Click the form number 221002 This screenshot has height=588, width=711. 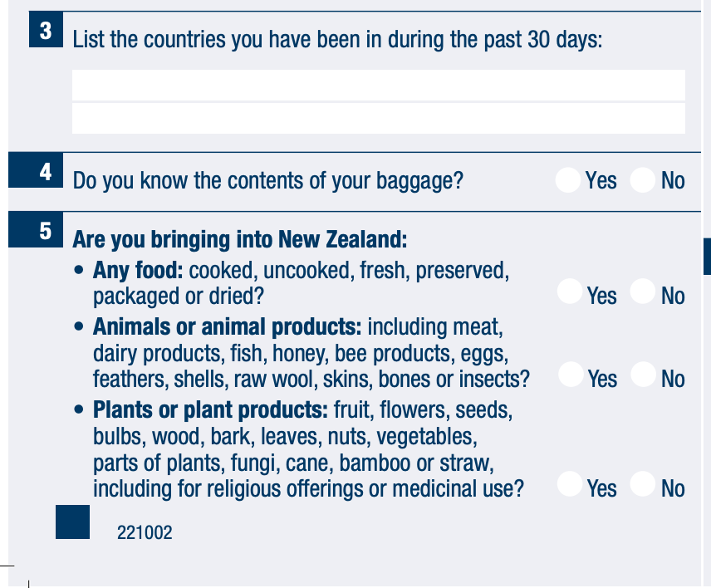coord(145,532)
